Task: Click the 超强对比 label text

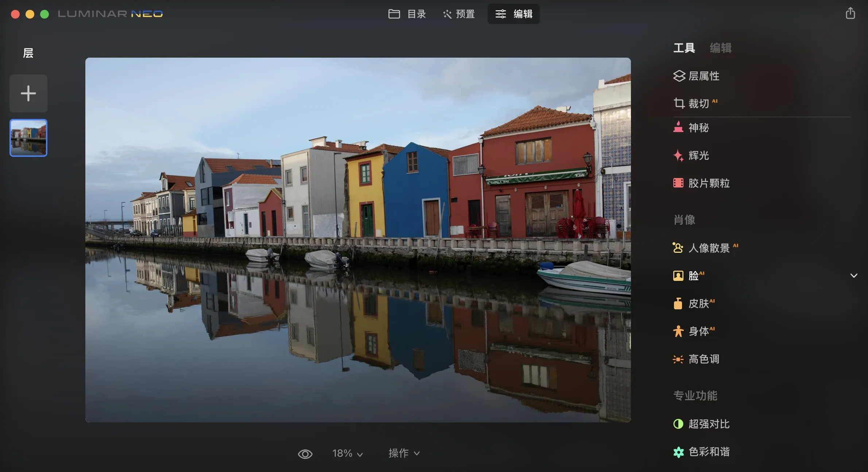Action: [x=709, y=424]
